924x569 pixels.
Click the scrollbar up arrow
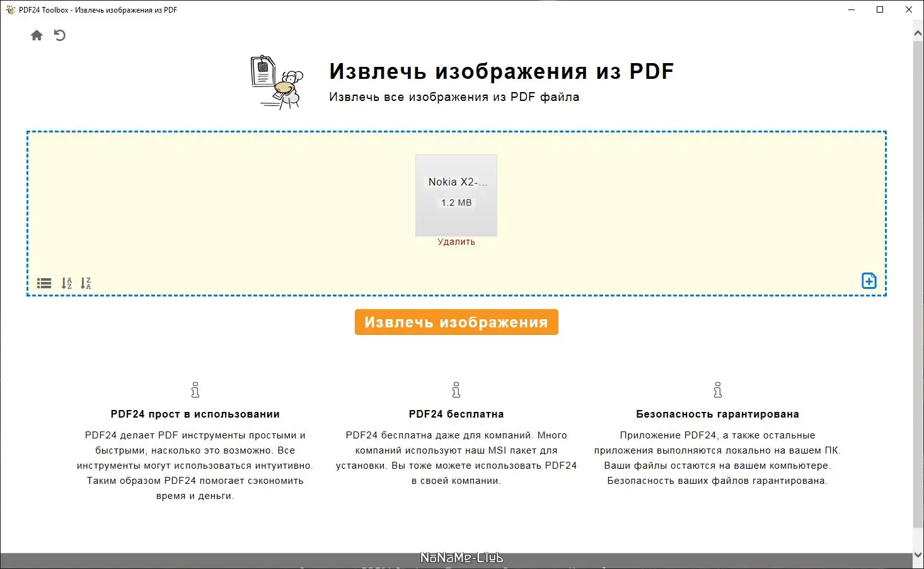click(x=918, y=34)
